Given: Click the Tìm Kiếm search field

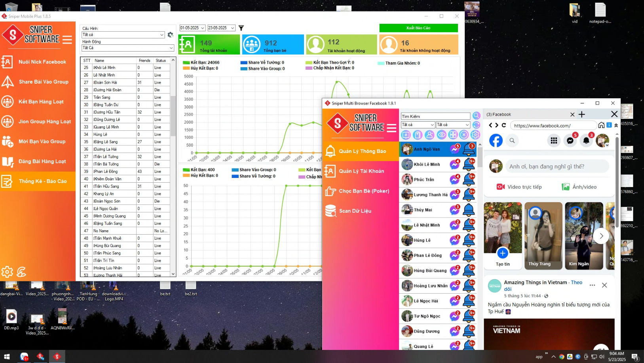Looking at the screenshot, I should point(435,116).
